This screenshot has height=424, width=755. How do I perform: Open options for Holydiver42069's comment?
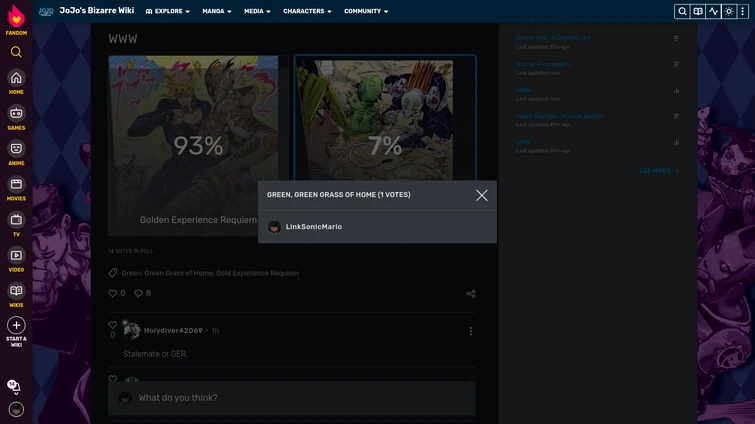tap(470, 331)
